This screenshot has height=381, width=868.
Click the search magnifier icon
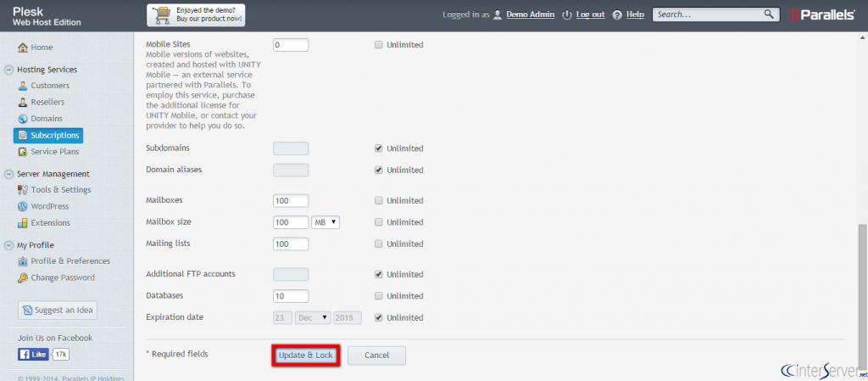point(769,14)
